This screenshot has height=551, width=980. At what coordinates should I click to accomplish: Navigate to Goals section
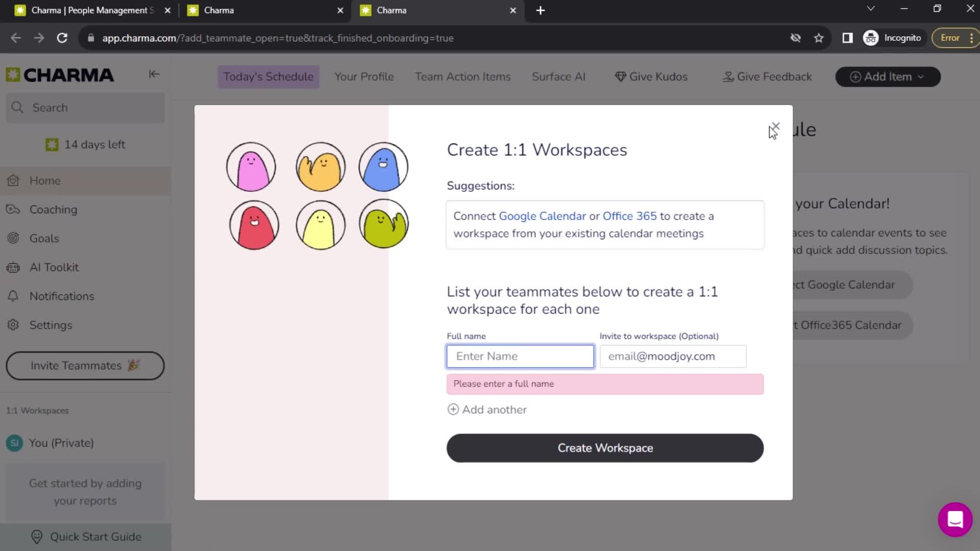pos(43,238)
